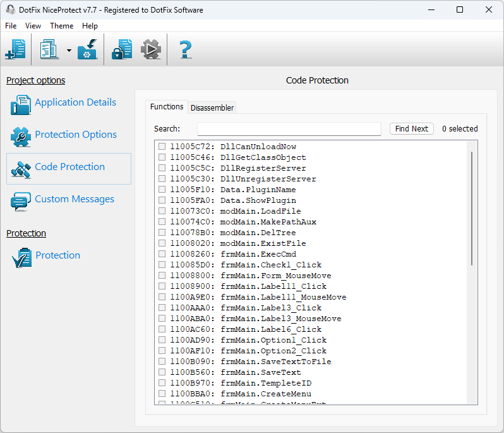Open the Protection page link
Viewport: 504px width, 433px height.
click(x=58, y=255)
